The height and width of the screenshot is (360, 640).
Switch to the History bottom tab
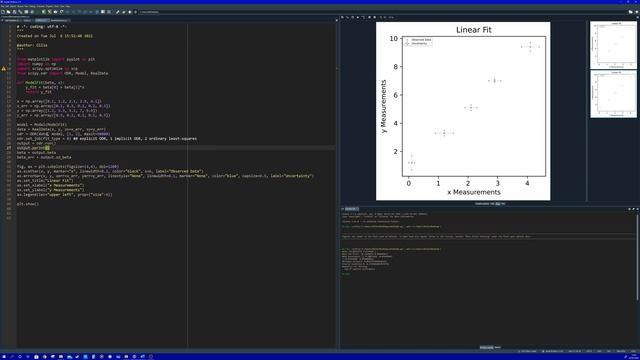pyautogui.click(x=498, y=347)
